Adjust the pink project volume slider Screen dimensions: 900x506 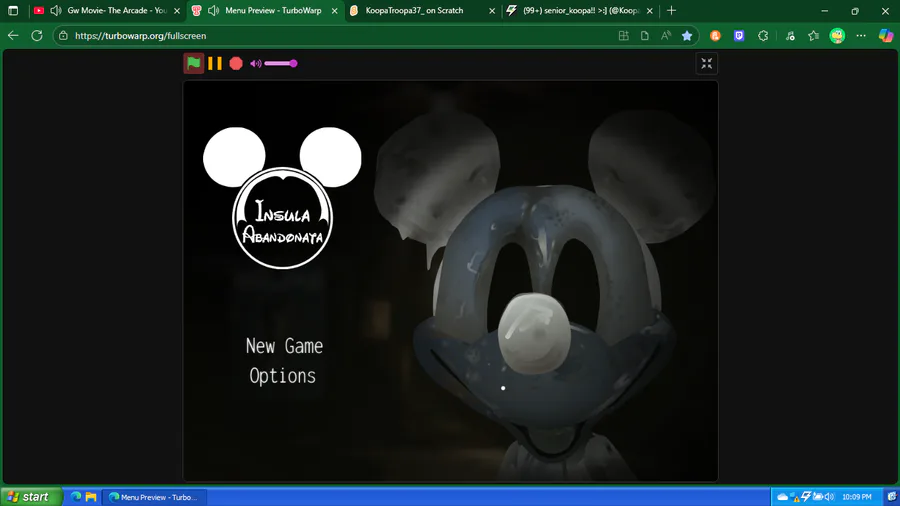pos(281,63)
